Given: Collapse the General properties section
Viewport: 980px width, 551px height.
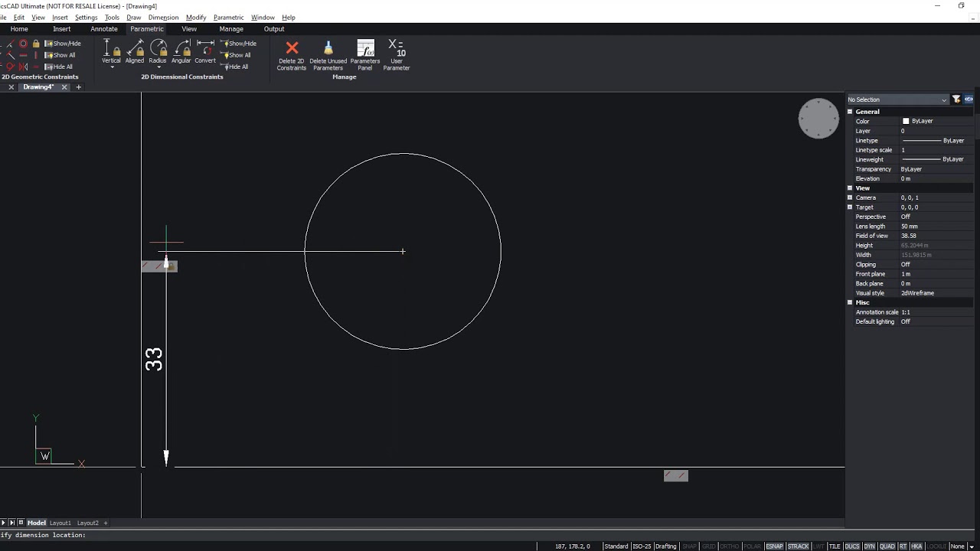Looking at the screenshot, I should (x=850, y=112).
